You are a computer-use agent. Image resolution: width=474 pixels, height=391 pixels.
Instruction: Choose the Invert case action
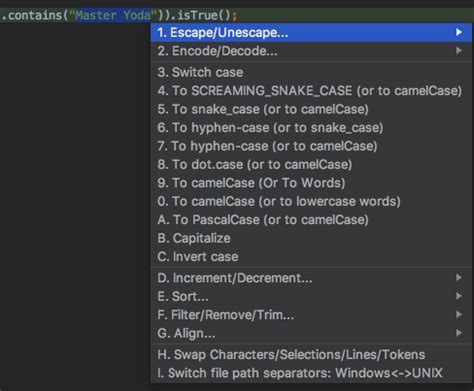coord(311,257)
